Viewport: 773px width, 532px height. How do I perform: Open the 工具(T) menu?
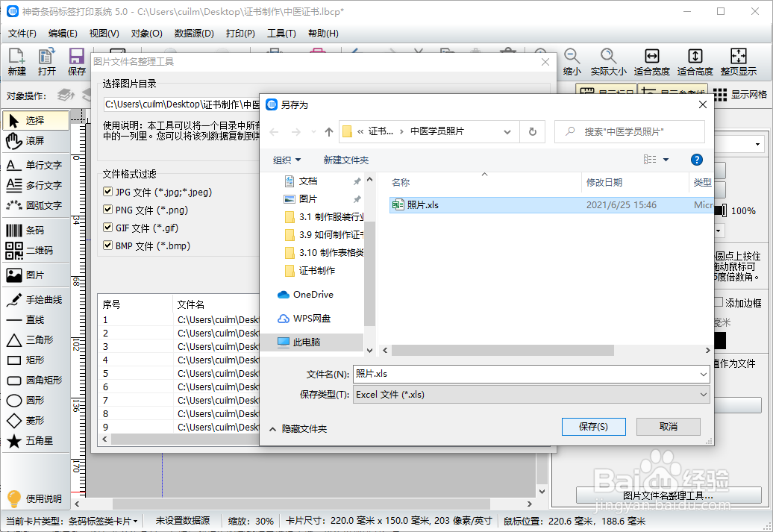(x=281, y=34)
